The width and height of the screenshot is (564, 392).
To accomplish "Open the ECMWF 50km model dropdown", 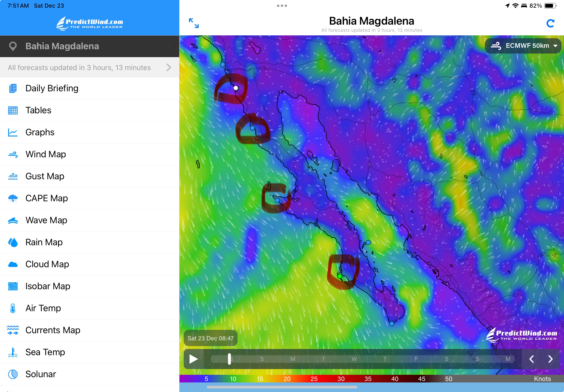I will point(523,46).
